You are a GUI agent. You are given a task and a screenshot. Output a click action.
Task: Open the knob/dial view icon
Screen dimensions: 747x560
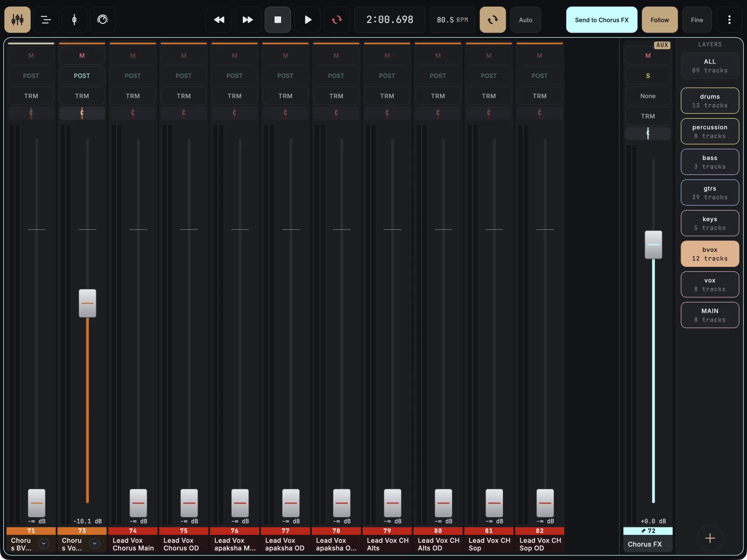(103, 20)
